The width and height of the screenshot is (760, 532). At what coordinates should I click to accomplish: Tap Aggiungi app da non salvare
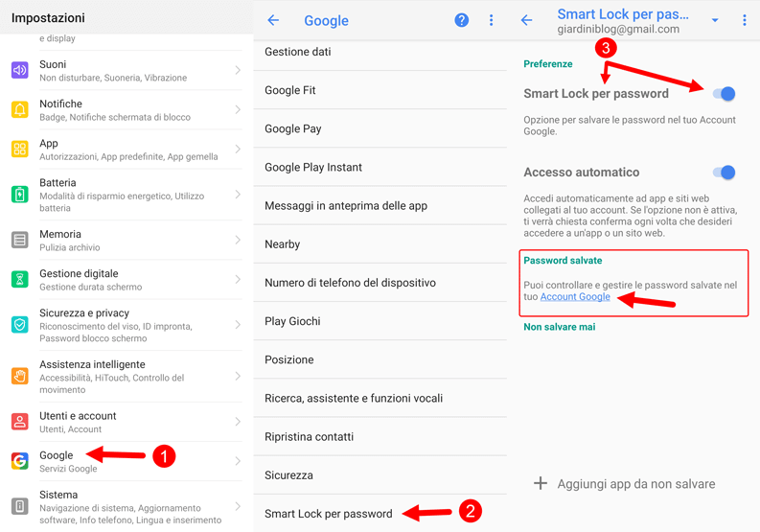pos(636,484)
